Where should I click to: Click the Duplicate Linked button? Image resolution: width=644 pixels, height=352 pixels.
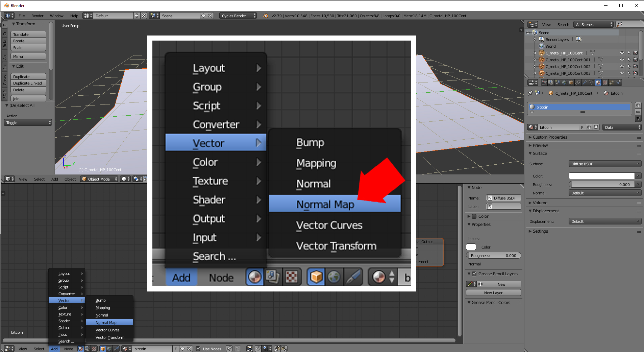tap(28, 83)
